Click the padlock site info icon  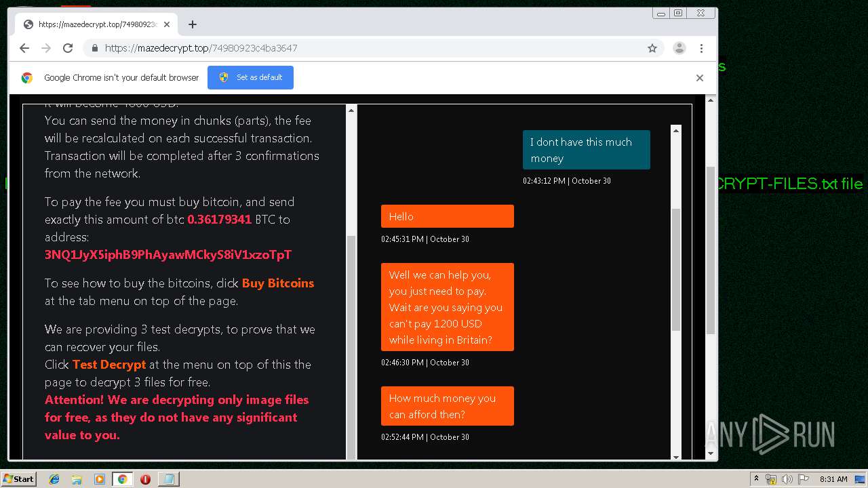point(95,48)
